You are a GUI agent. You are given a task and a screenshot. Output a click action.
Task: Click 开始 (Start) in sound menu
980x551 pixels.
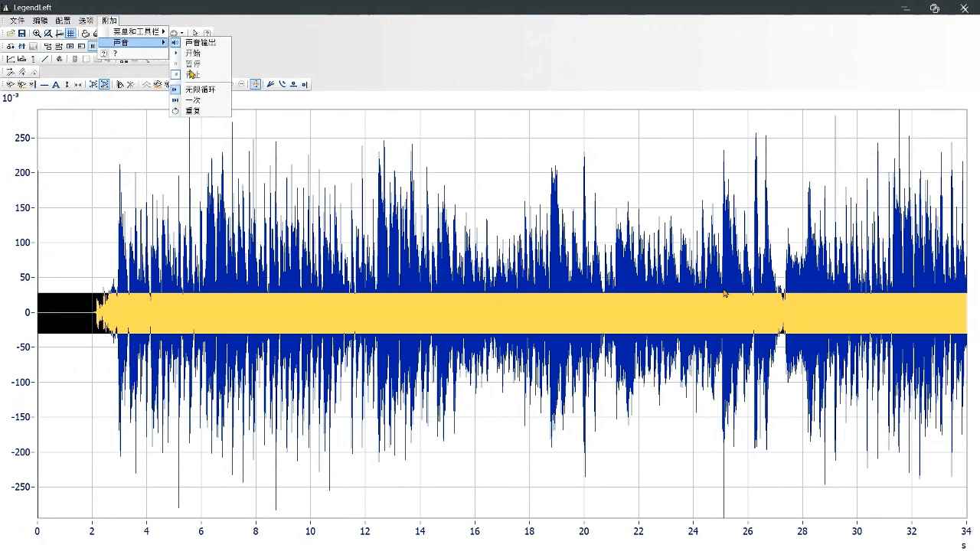click(x=193, y=54)
